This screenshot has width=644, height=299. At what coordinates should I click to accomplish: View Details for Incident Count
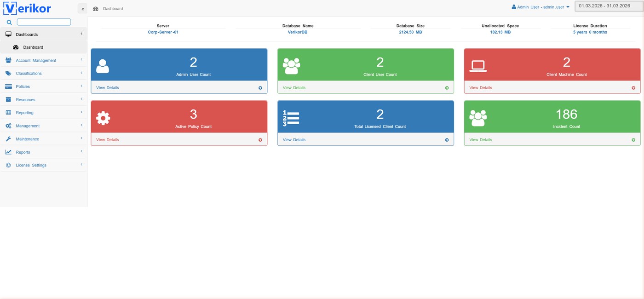coord(481,140)
